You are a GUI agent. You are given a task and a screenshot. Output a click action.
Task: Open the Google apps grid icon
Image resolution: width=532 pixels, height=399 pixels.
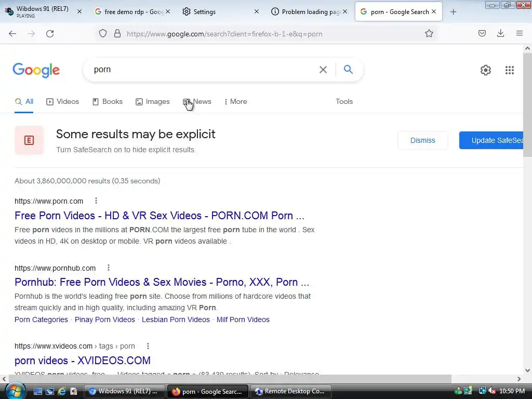point(509,70)
